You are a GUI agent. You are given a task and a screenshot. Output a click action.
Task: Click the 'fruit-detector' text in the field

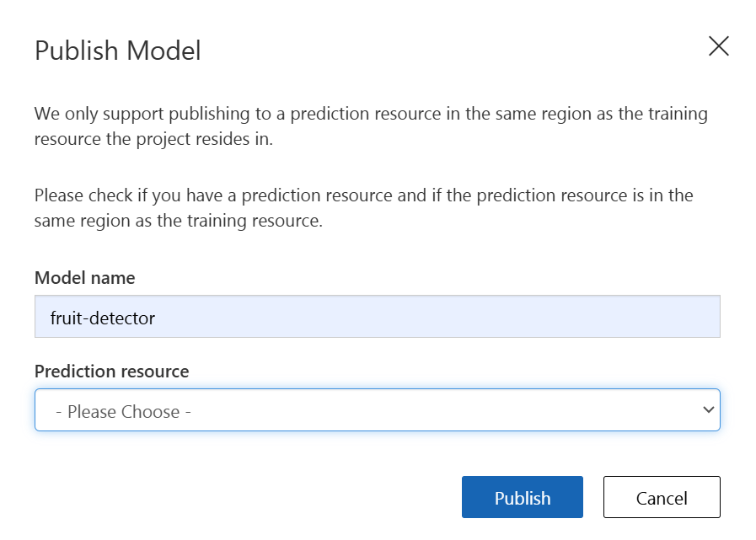pos(102,318)
